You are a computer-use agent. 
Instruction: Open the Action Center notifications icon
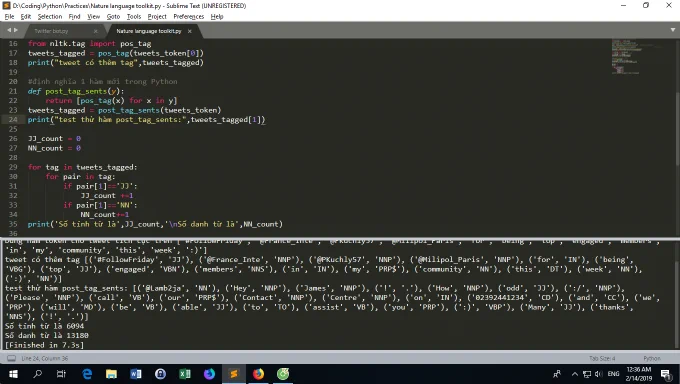click(665, 374)
